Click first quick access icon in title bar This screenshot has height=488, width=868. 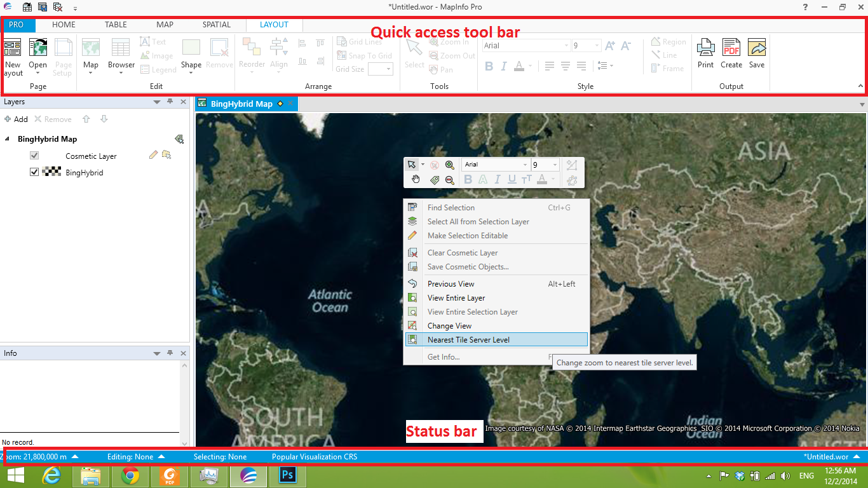tap(27, 7)
